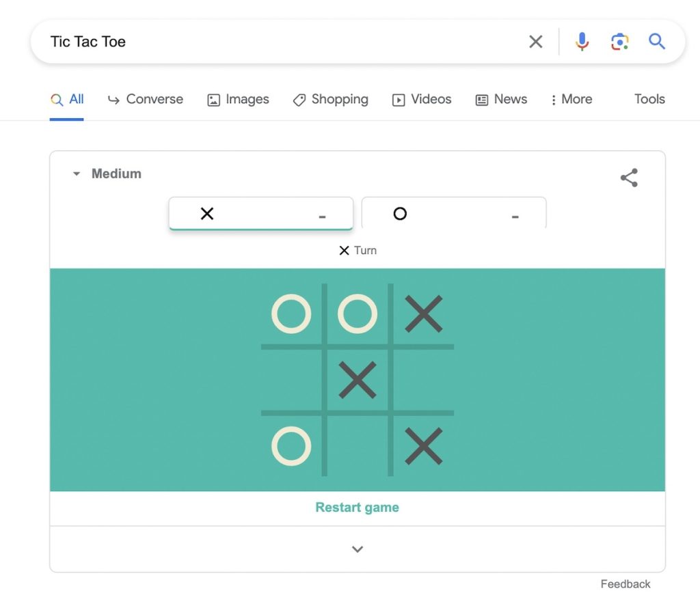Image resolution: width=700 pixels, height=595 pixels.
Task: Click the X Turn indicator icon
Action: (x=344, y=250)
